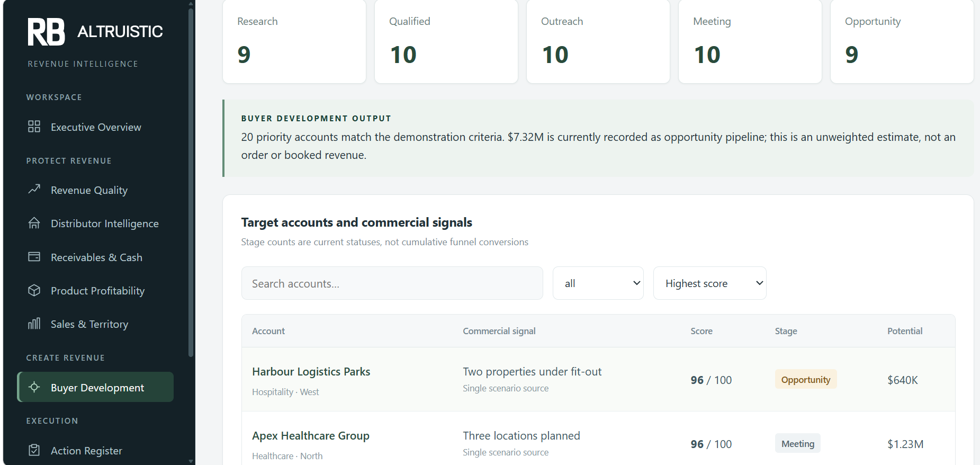Click the sidebar vertical scrollbar
980x465 pixels.
(191, 183)
